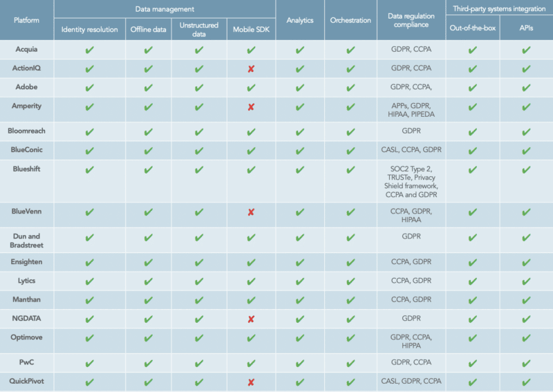The image size is (553, 392).
Task: Click Acquia's Identity resolution green checkmark
Action: pos(89,50)
